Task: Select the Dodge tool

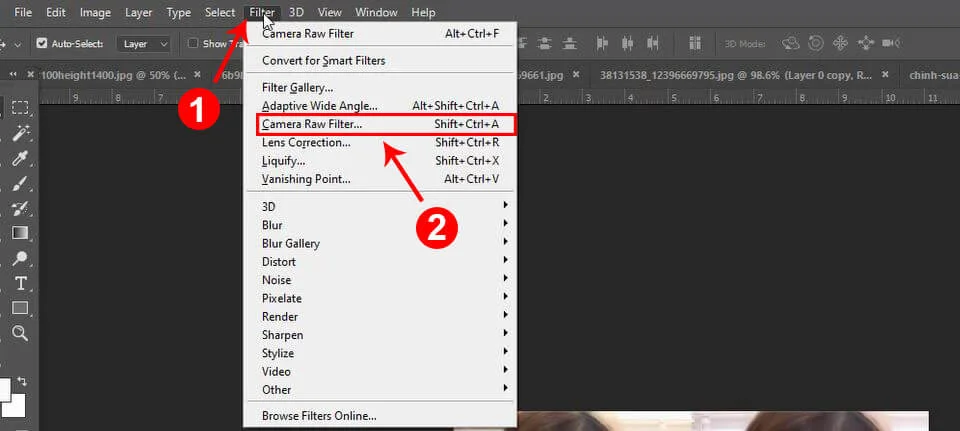Action: pos(20,258)
